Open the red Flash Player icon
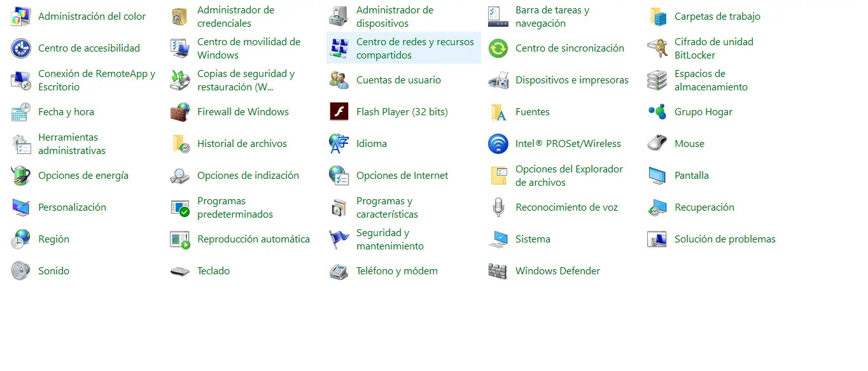This screenshot has height=371, width=868. tap(339, 112)
